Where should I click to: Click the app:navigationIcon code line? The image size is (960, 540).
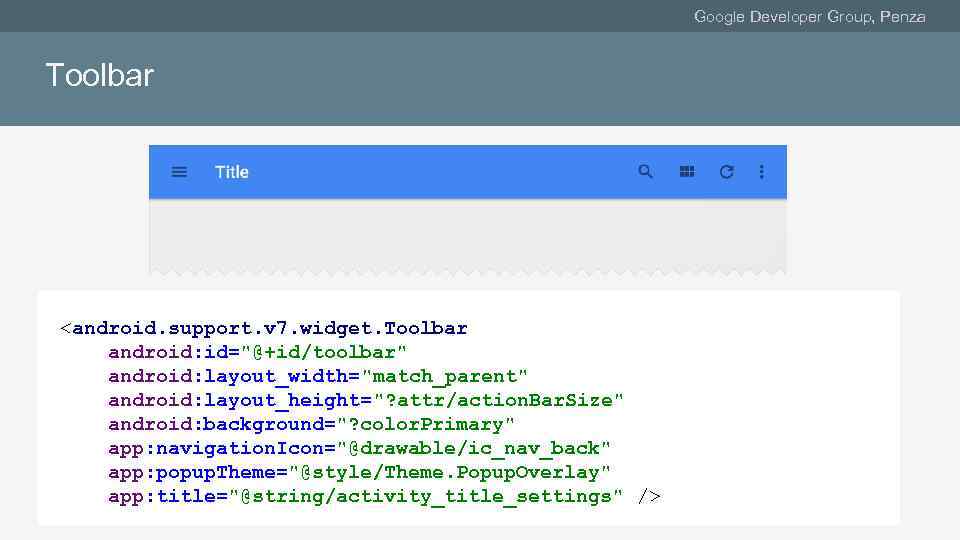click(360, 448)
